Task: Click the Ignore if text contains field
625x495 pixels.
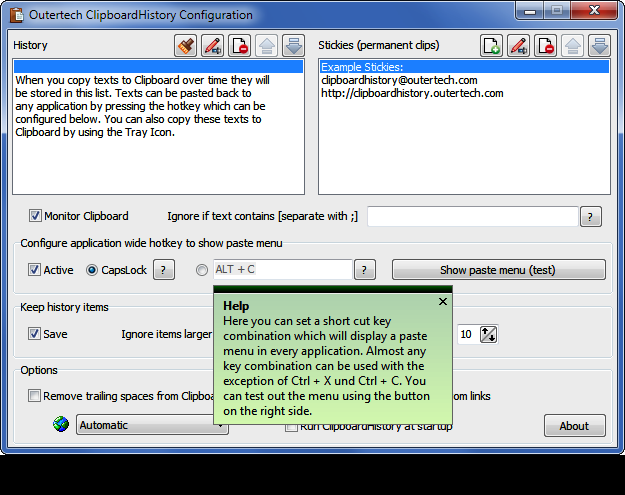Action: coord(473,216)
